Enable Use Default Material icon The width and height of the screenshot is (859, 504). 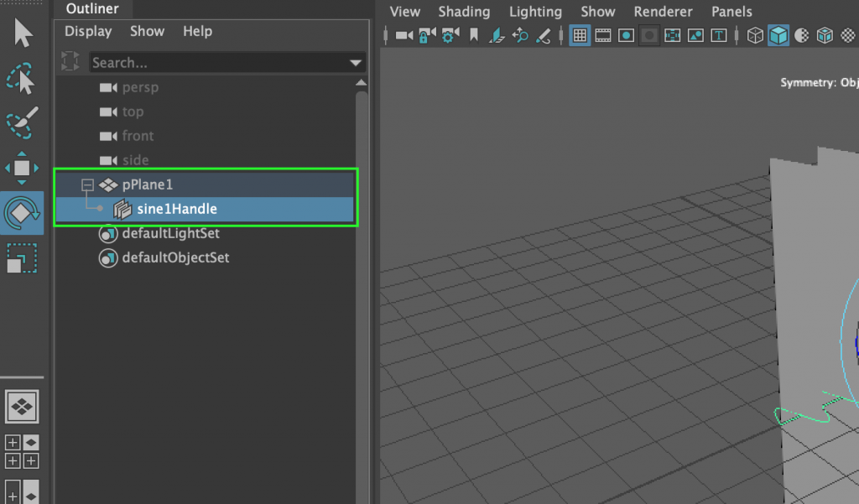coord(801,35)
